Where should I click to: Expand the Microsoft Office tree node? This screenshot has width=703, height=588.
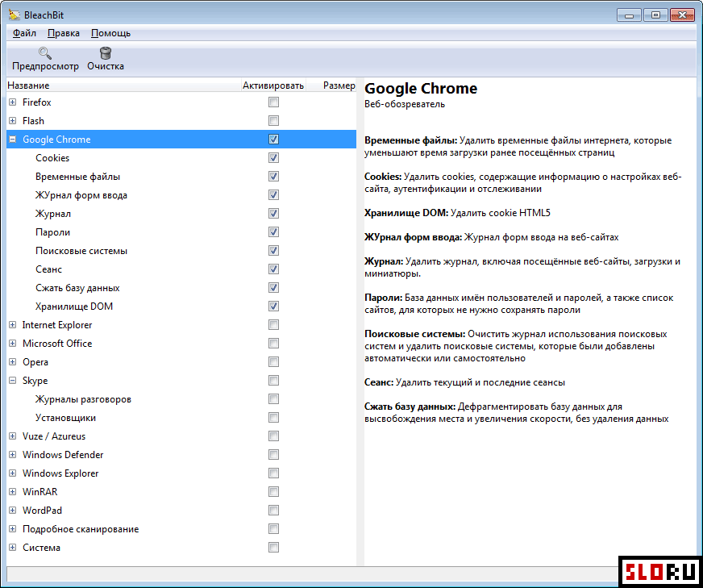(x=13, y=343)
